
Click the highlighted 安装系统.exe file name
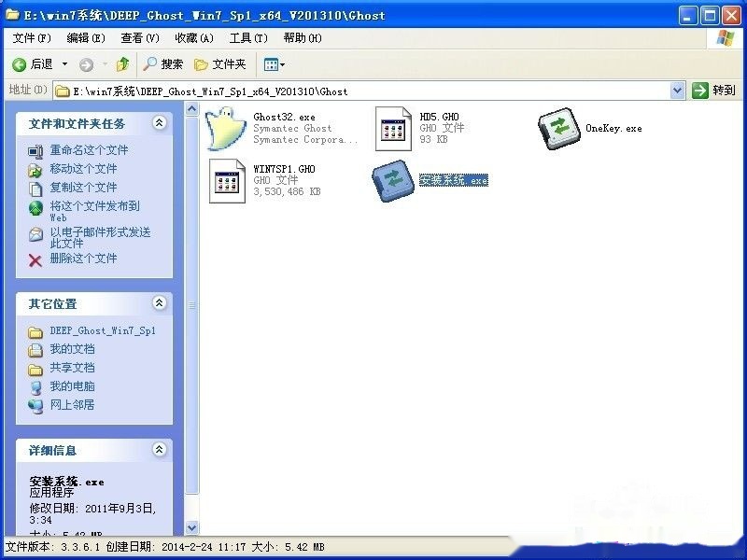[x=454, y=180]
